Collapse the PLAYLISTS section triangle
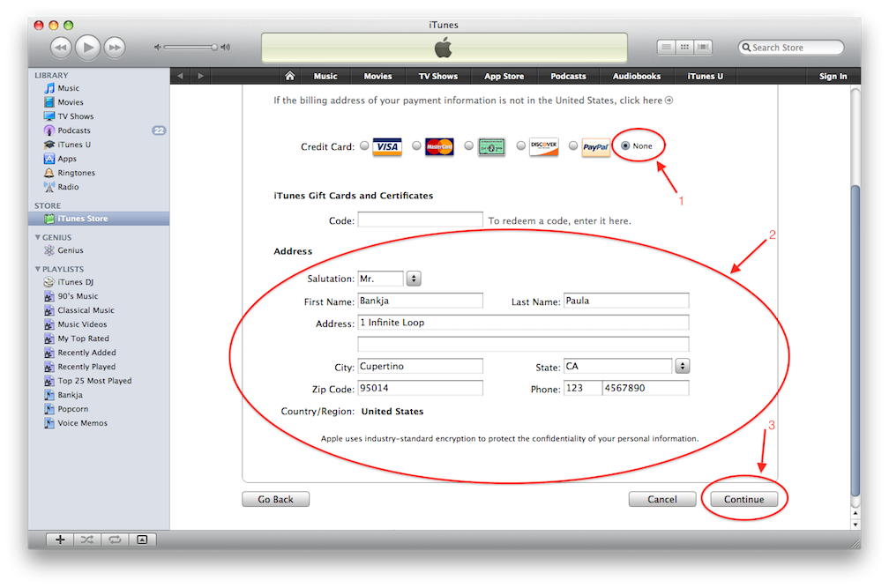This screenshot has width=889, height=588. (37, 269)
